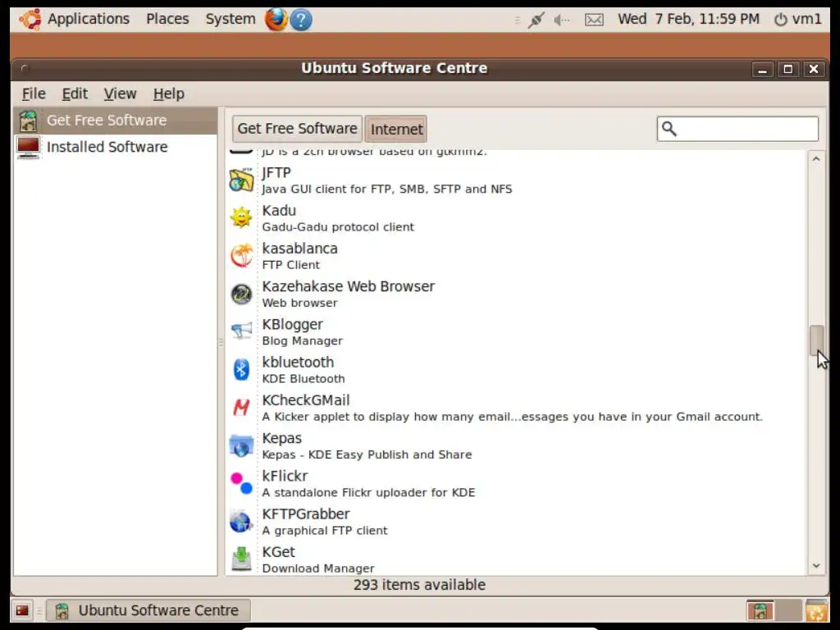Click the kbluetooth Bluetooth icon
The height and width of the screenshot is (630, 840).
[241, 370]
